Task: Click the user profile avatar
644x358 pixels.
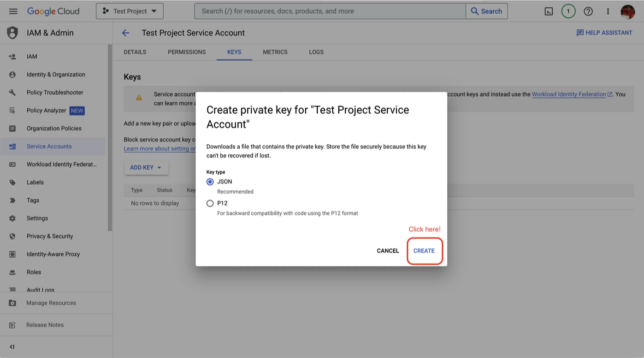Action: pos(628,12)
